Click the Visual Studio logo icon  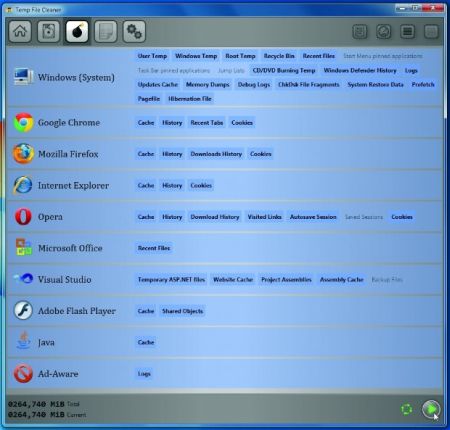click(23, 278)
